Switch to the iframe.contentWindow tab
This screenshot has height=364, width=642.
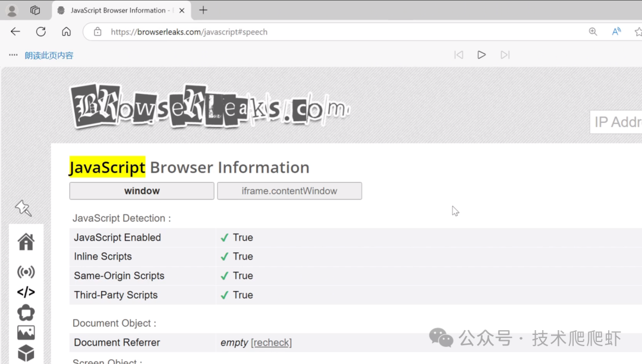tap(289, 191)
